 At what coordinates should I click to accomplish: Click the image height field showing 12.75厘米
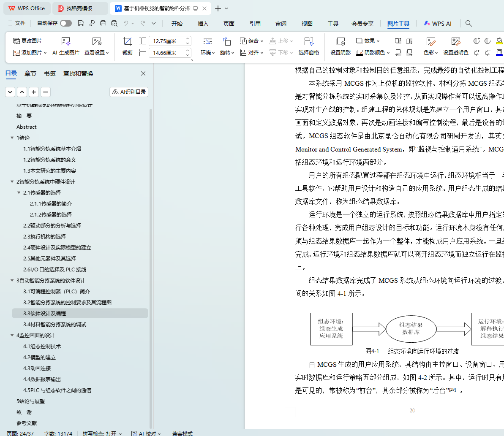click(167, 41)
